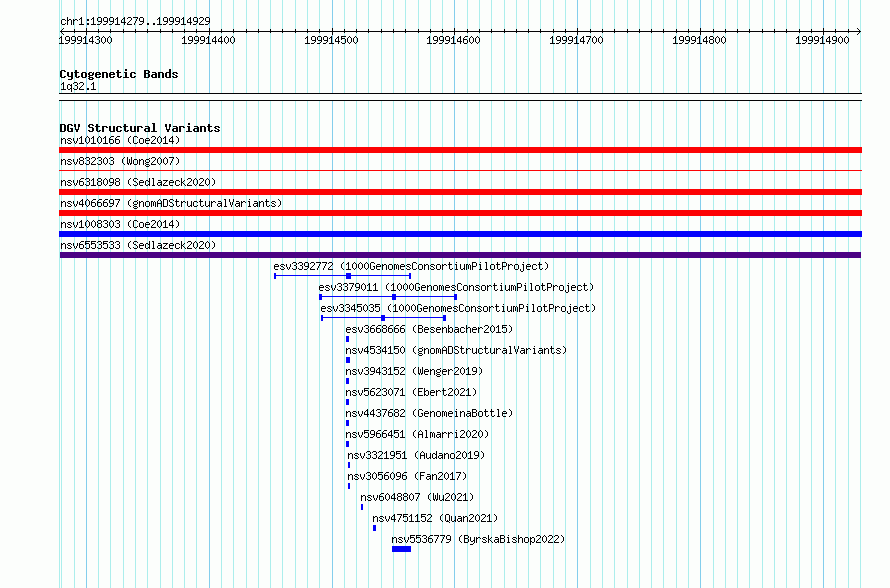
Task: Select the nsv3321951 blue marker
Action: tap(349, 465)
